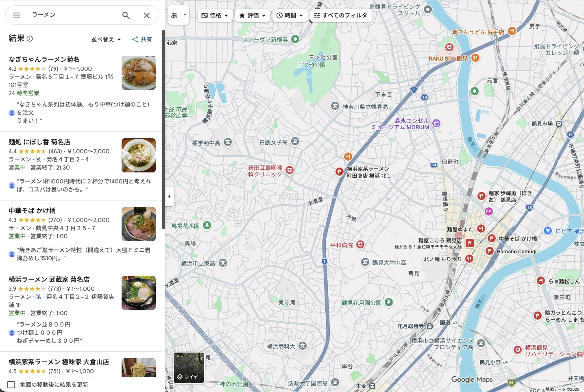This screenshot has height=392, width=584.
Task: Click the 共有 share button
Action: point(142,39)
